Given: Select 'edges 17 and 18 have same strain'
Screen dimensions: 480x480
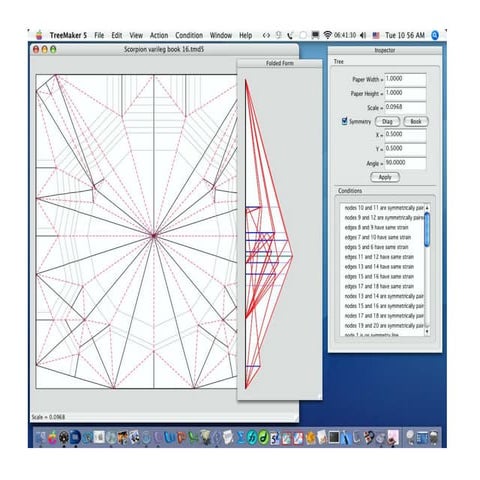Looking at the screenshot, I should (379, 286).
